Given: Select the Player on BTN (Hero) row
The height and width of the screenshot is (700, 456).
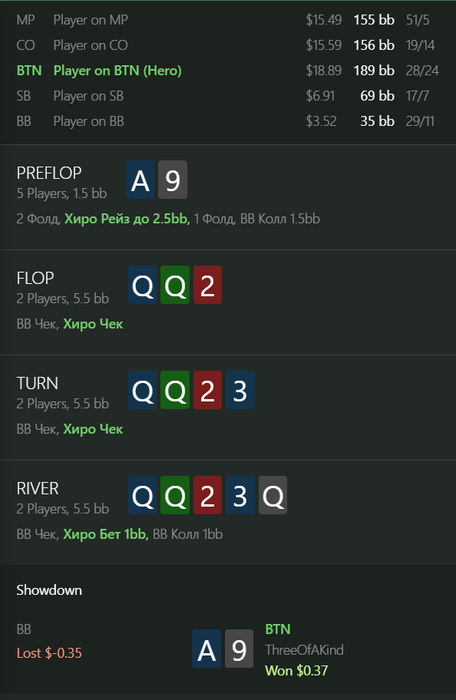Looking at the screenshot, I should coord(228,71).
